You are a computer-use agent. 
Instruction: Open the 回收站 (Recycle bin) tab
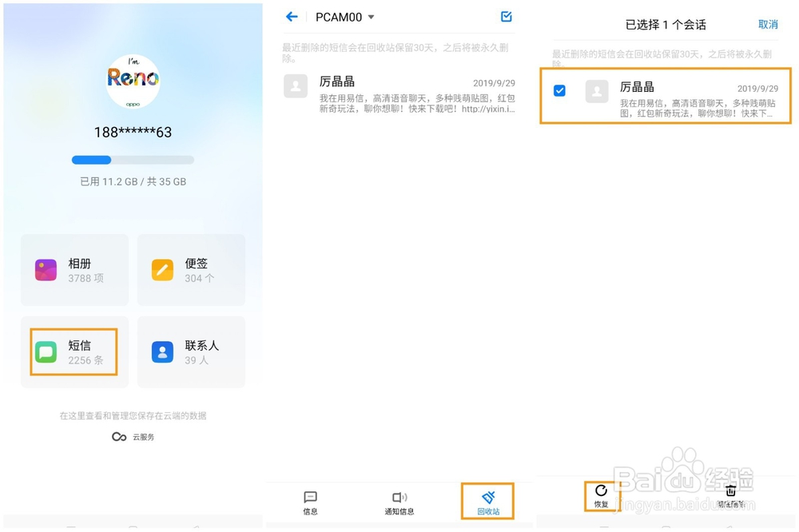pyautogui.click(x=489, y=501)
